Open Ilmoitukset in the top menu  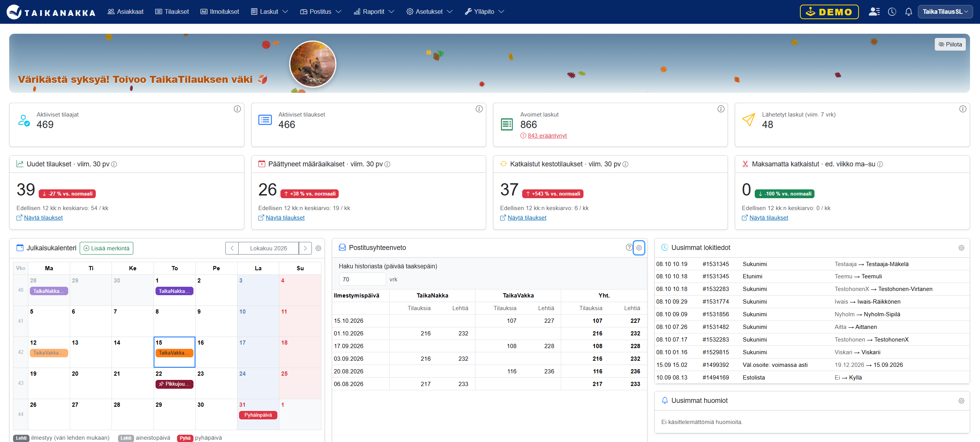pos(220,12)
